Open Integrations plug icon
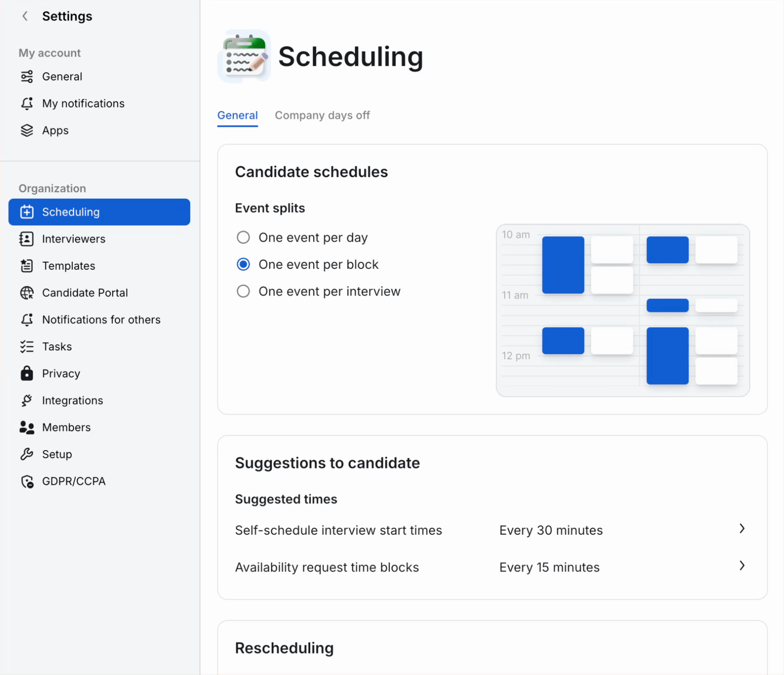The image size is (784, 675). point(27,400)
